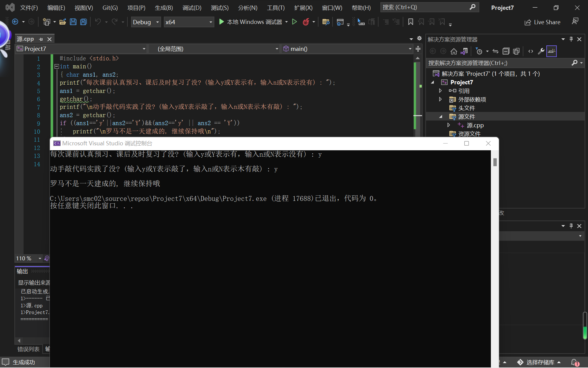Click 本地 Windows 调试器 run button

coord(251,22)
